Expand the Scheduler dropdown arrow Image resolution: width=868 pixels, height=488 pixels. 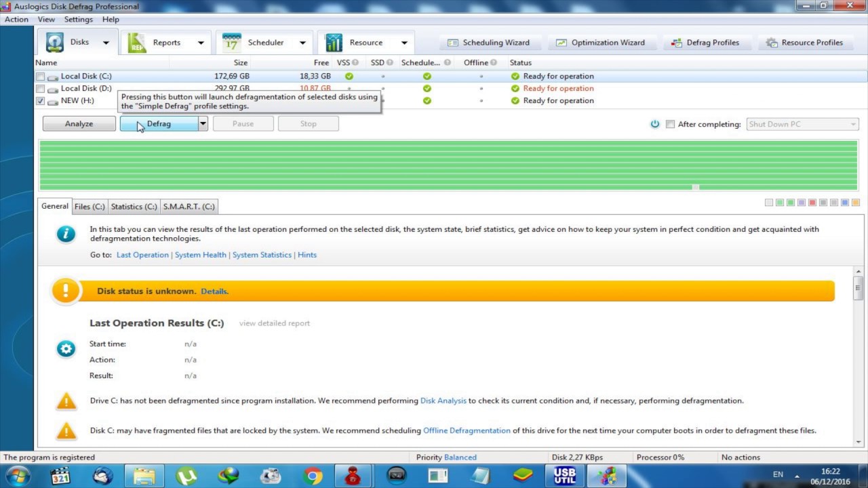pos(302,43)
